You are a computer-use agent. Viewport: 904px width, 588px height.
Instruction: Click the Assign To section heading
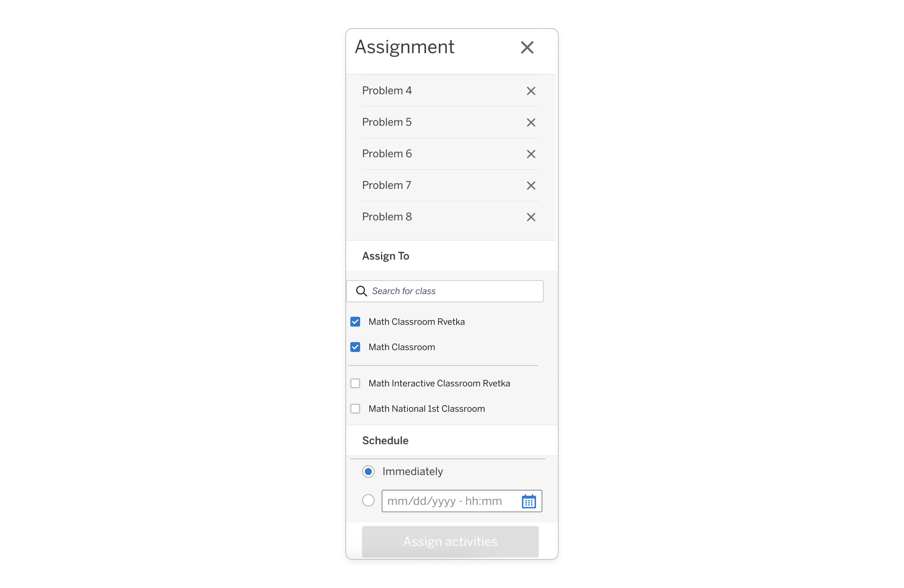[x=386, y=256]
